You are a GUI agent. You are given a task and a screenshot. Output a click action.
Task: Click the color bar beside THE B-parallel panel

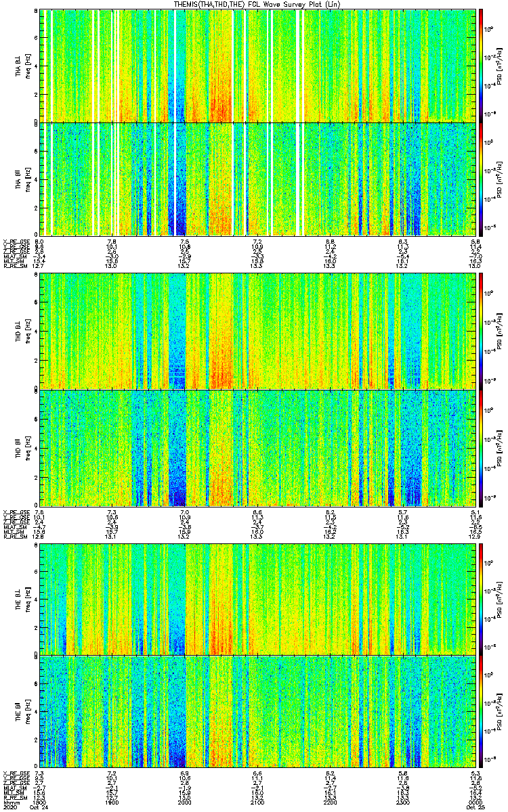(482, 712)
